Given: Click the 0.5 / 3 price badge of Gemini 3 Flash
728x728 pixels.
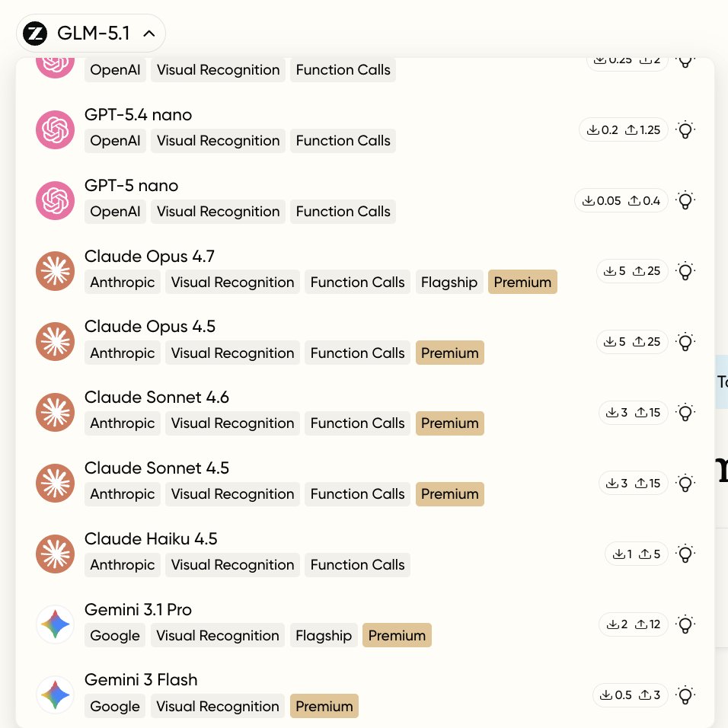Looking at the screenshot, I should click(630, 695).
